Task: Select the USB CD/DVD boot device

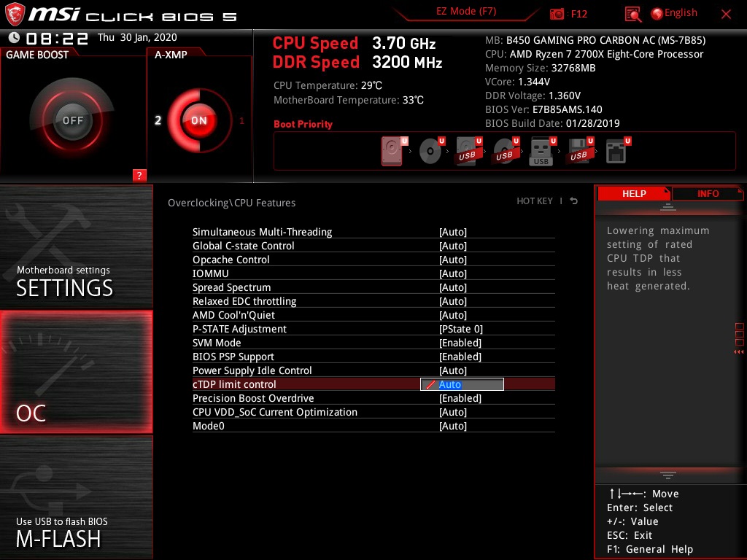Action: 506,151
